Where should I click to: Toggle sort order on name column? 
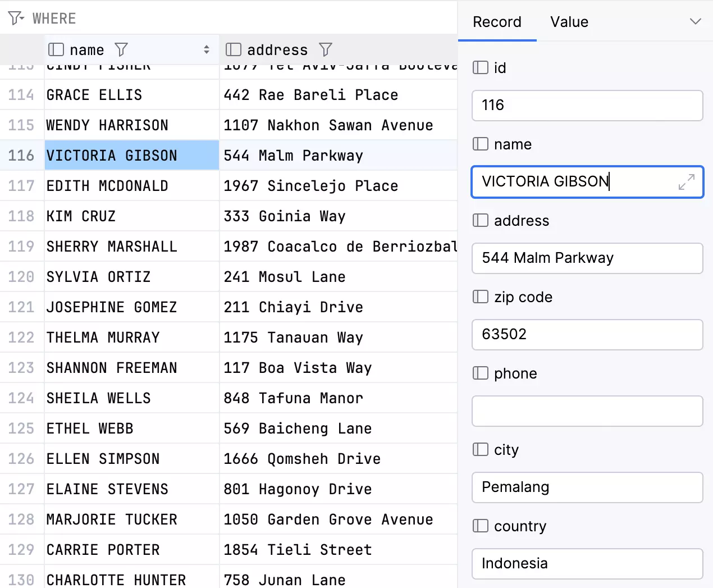(207, 50)
